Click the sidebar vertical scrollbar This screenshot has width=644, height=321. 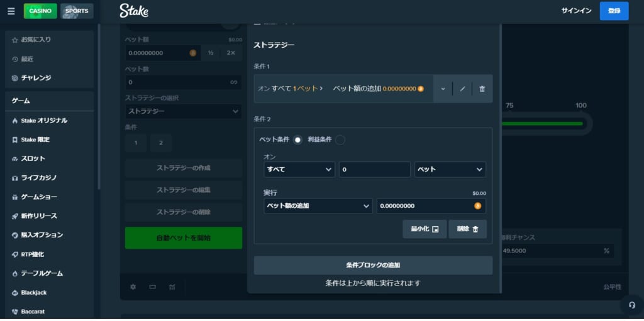click(x=99, y=107)
